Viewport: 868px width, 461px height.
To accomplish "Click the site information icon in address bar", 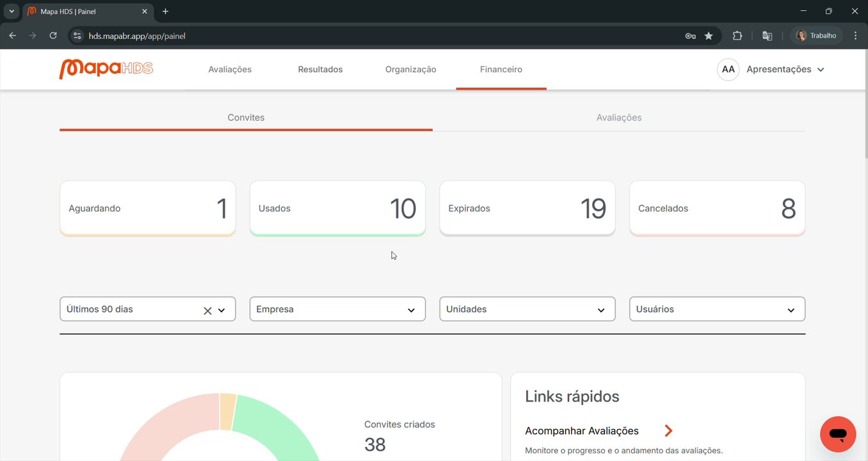I will click(x=77, y=36).
